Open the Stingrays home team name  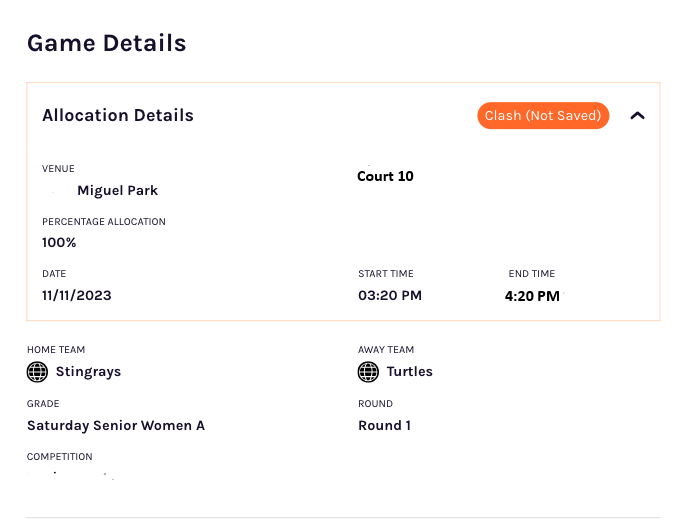88,371
